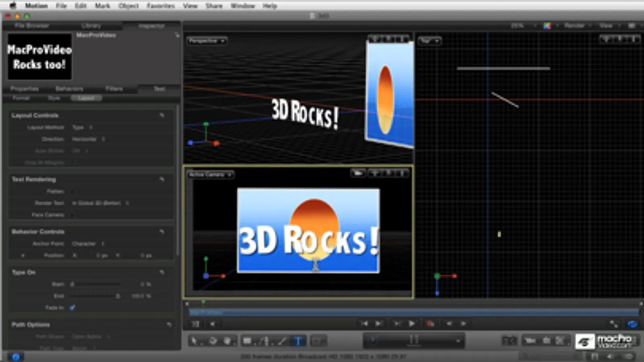Open the Favorites menu
The image size is (644, 362).
click(161, 6)
